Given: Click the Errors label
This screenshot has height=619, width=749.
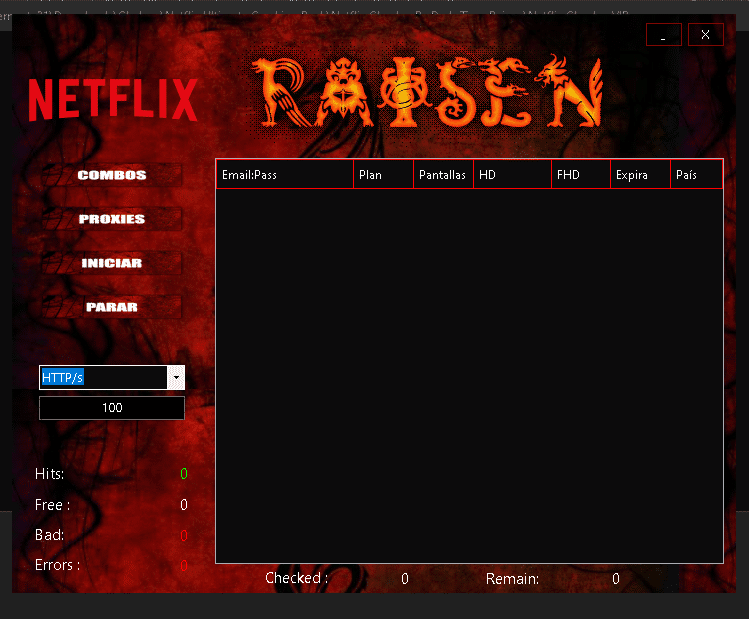Looking at the screenshot, I should point(57,565).
